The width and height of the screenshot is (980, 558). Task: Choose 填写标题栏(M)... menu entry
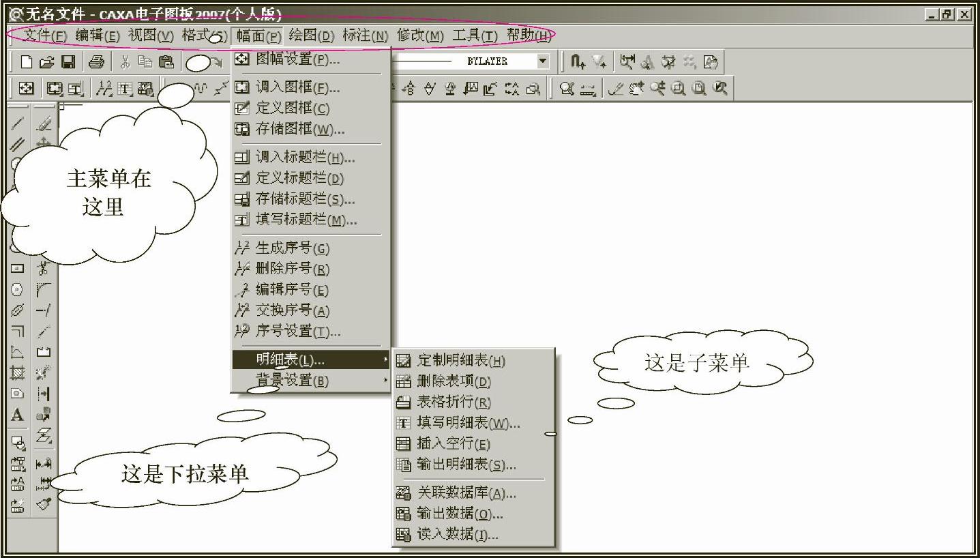coord(311,220)
